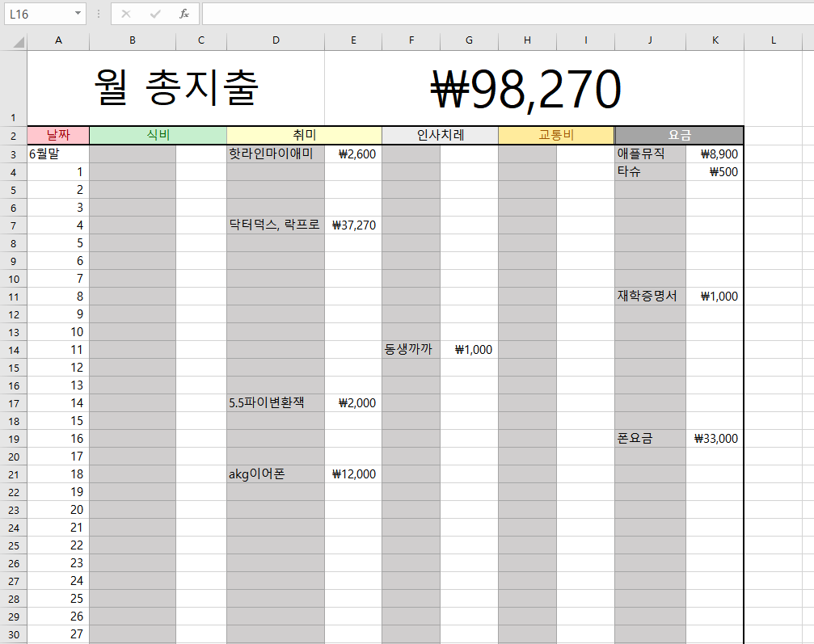The image size is (814, 644).
Task: Select the 날짜 header cell
Action: 58,136
